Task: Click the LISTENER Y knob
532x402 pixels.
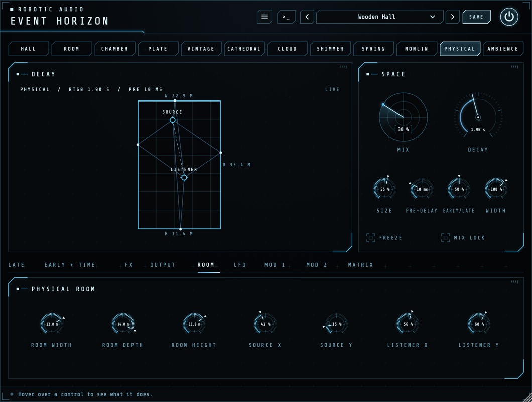Action: click(x=479, y=324)
